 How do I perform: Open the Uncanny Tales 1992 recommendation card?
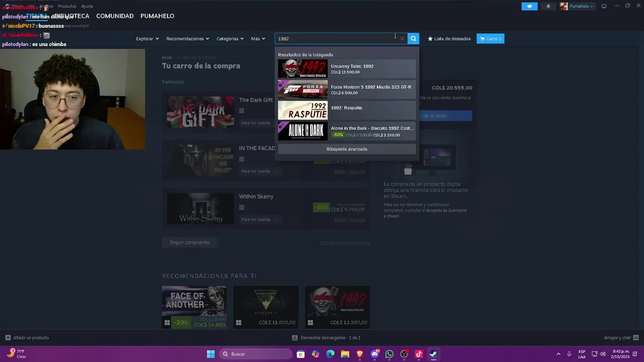point(338,307)
